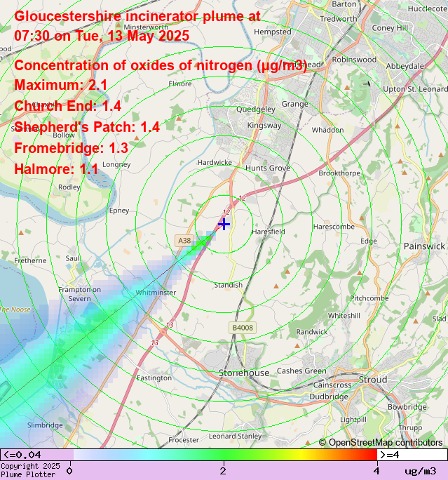Click the 'Frampton on Severn' label
The image size is (448, 480).
[79, 294]
